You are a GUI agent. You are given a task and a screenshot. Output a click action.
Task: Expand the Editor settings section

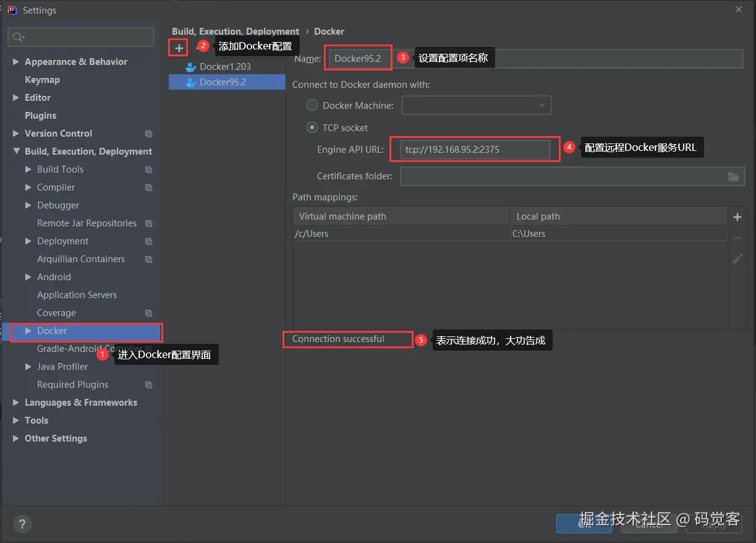tap(16, 98)
